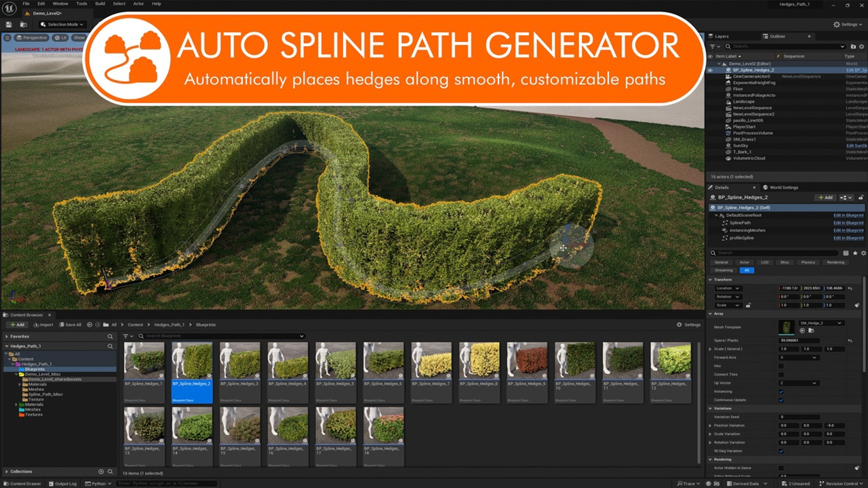868x488 pixels.
Task: Click the ExponentialHeightFog icon in Outliner
Action: [728, 83]
